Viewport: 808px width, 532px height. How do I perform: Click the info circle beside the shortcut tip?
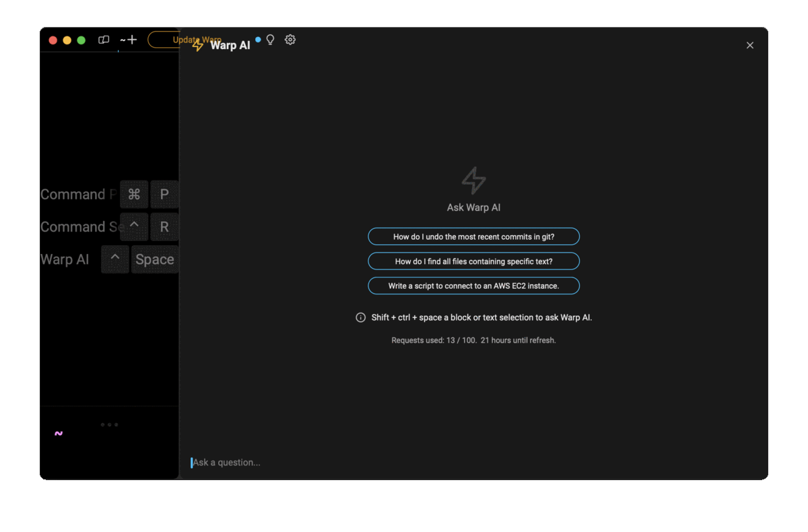click(x=361, y=317)
